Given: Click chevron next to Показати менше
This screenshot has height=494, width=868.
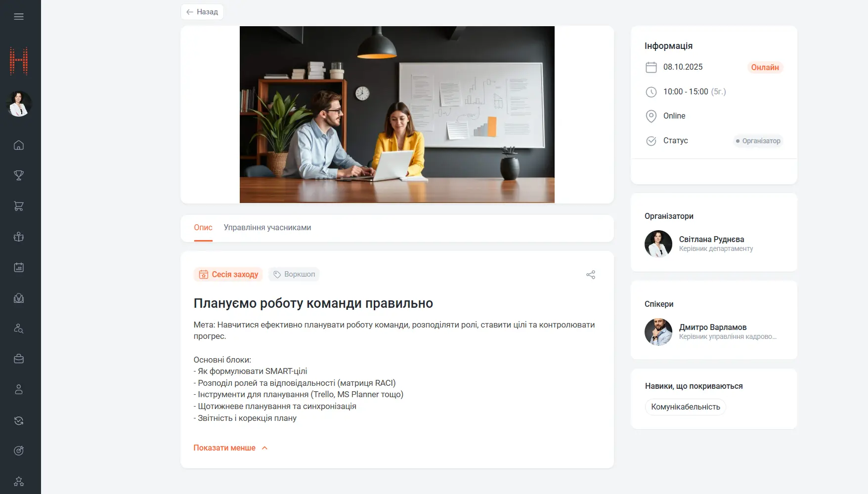Looking at the screenshot, I should [264, 448].
